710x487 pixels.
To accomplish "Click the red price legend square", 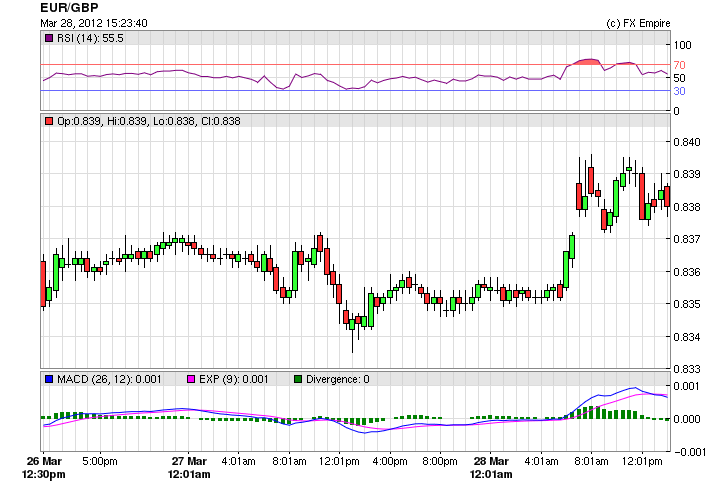I will pyautogui.click(x=49, y=121).
